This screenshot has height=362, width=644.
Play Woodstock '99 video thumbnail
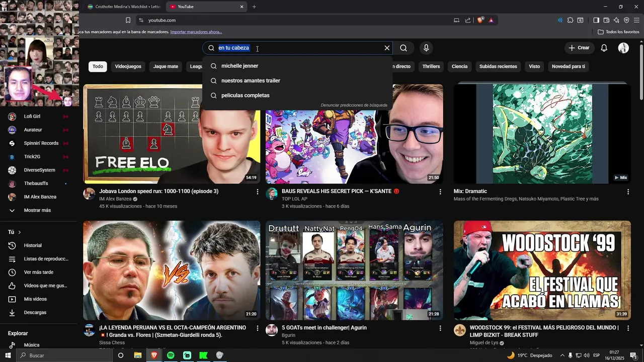pos(542,270)
